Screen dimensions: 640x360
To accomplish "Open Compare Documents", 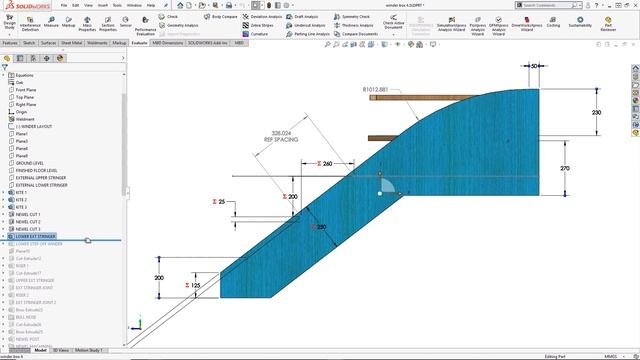I will tap(356, 34).
